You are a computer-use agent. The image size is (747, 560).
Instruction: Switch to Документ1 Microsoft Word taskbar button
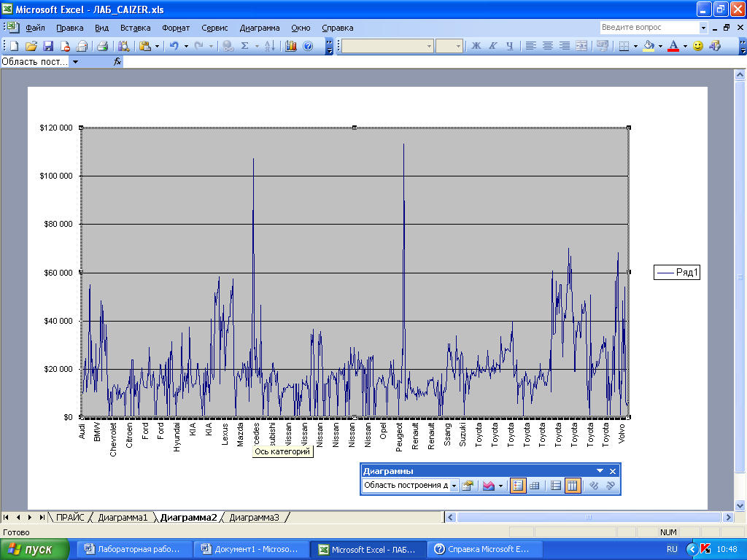tap(251, 549)
